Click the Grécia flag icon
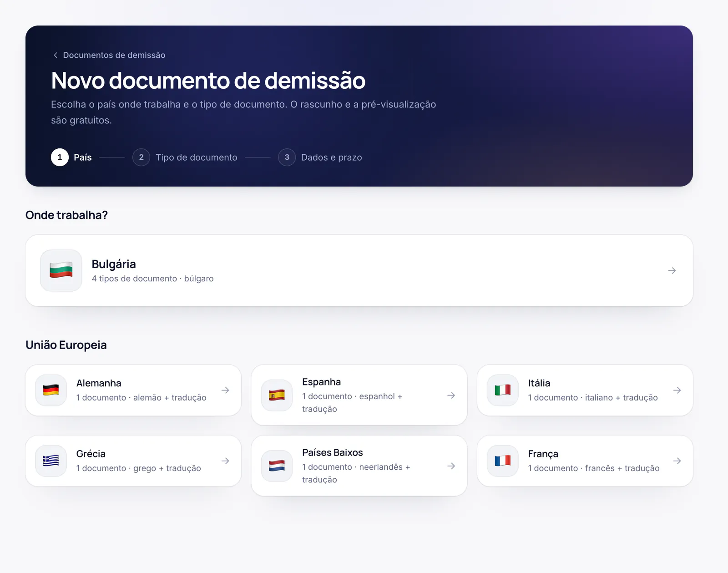Image resolution: width=728 pixels, height=573 pixels. pyautogui.click(x=51, y=461)
